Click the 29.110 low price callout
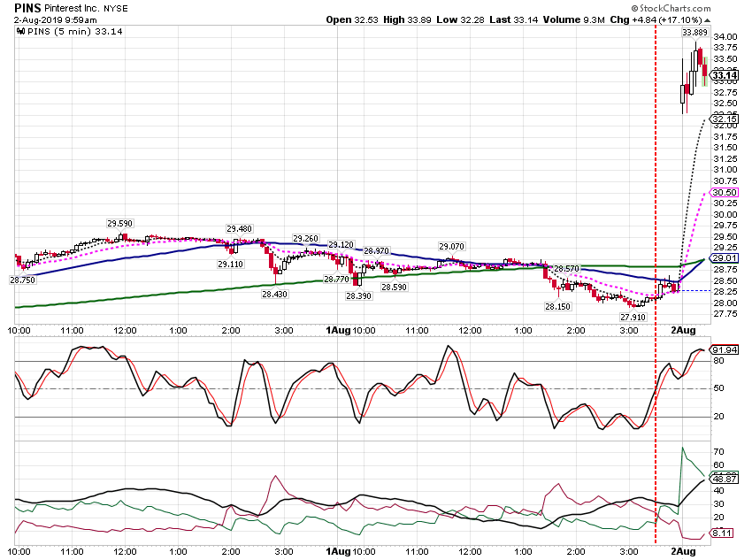Viewport: 752px width, 560px height. (231, 265)
